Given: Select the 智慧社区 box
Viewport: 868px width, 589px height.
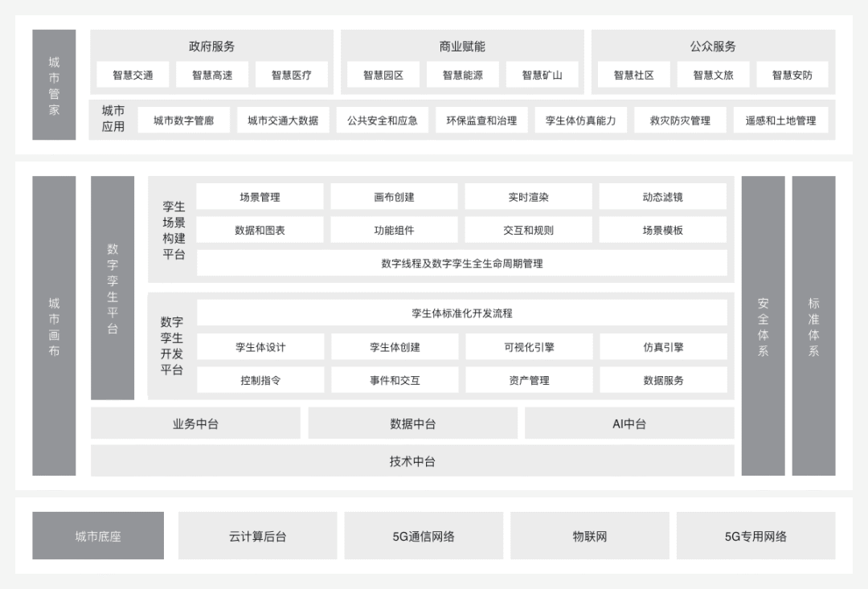Looking at the screenshot, I should point(634,75).
